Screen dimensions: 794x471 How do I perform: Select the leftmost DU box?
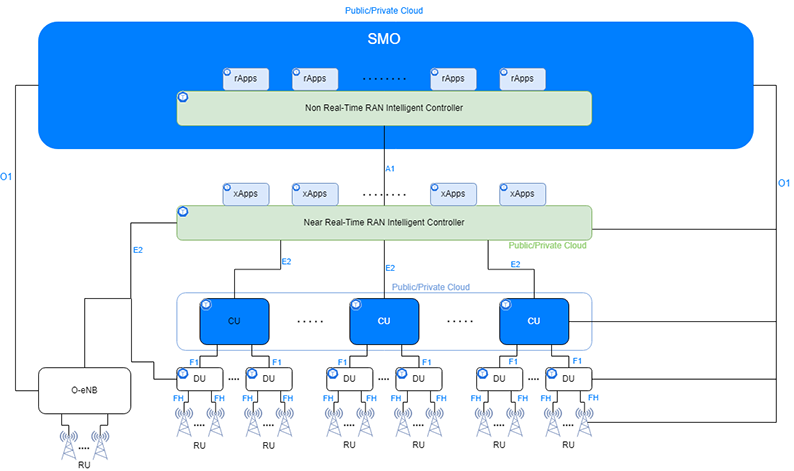click(x=200, y=379)
